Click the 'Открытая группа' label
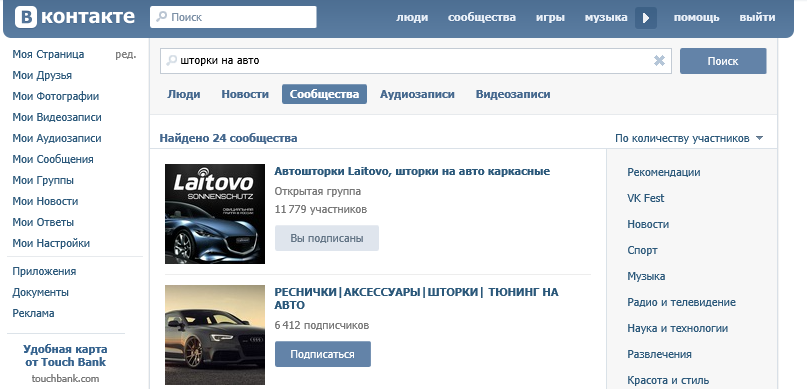The image size is (807, 389). tap(318, 192)
